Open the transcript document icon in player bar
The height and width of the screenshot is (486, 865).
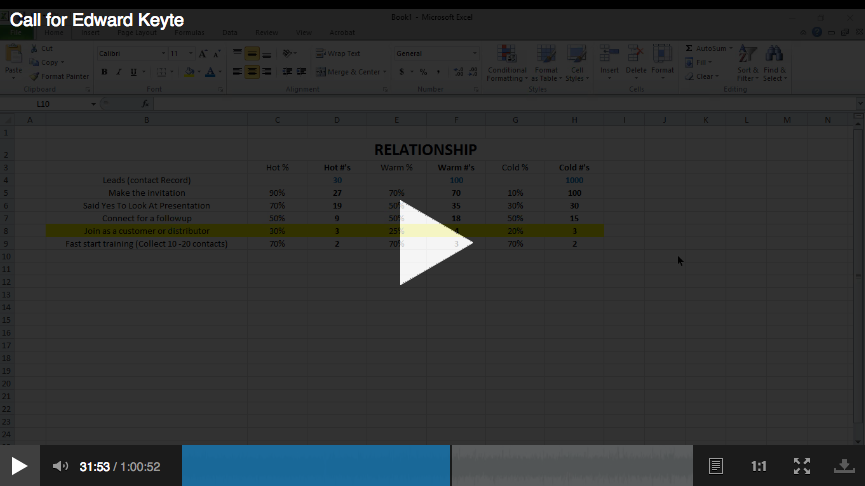pyautogui.click(x=716, y=466)
